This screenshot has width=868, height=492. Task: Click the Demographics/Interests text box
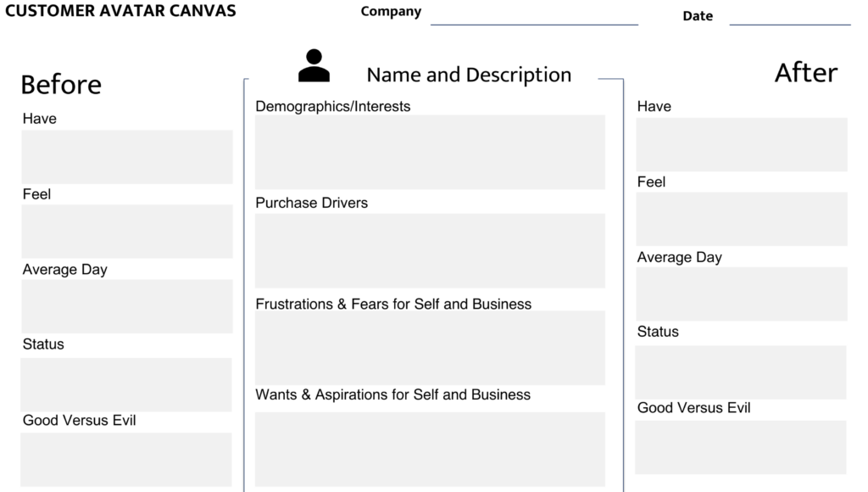[430, 152]
